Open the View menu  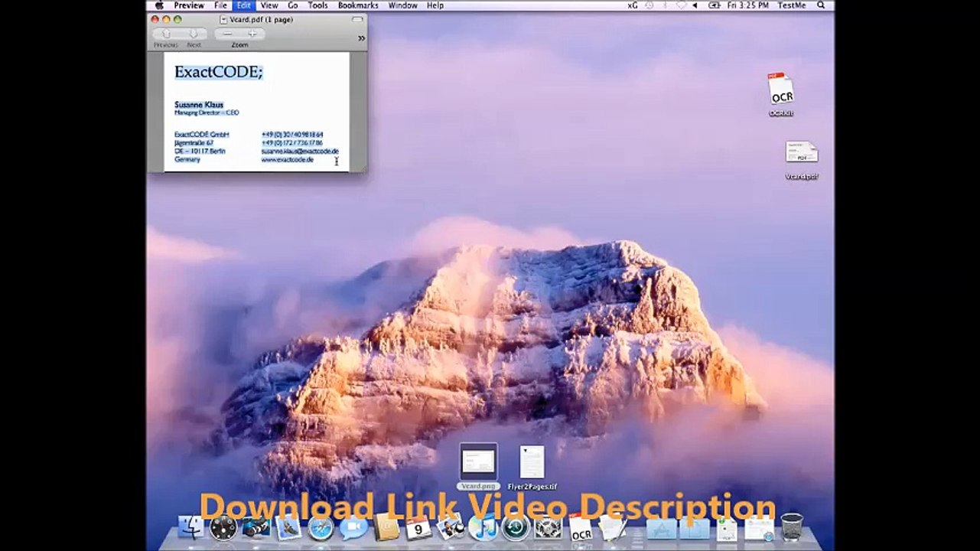(x=269, y=5)
